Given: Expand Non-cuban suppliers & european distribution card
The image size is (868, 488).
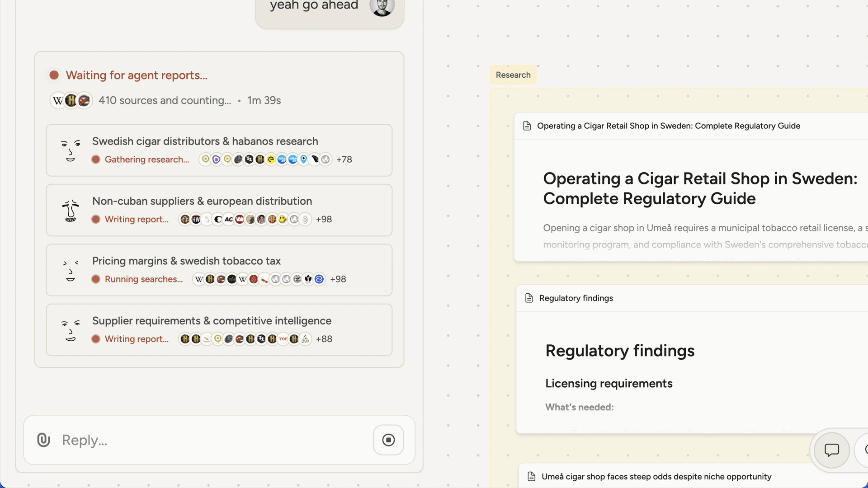Looking at the screenshot, I should (x=202, y=201).
